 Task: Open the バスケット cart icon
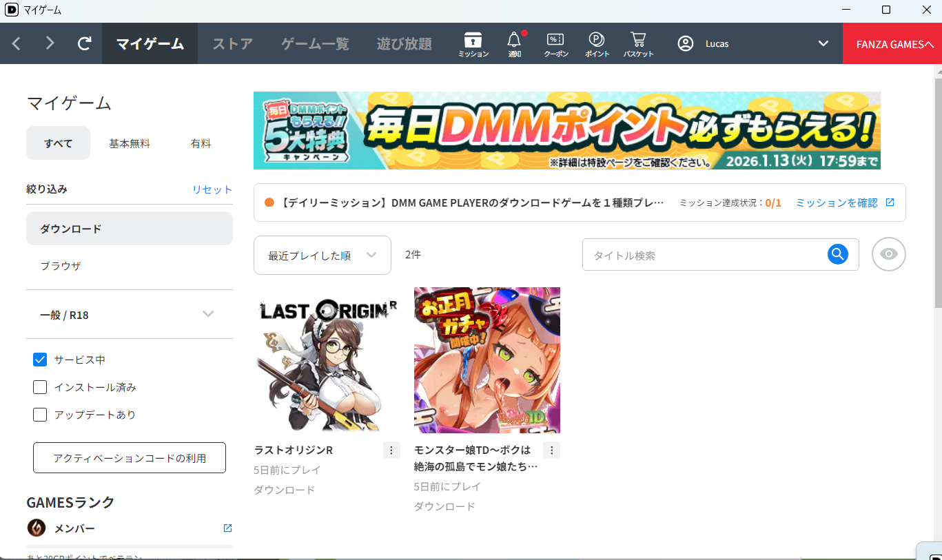tap(638, 44)
